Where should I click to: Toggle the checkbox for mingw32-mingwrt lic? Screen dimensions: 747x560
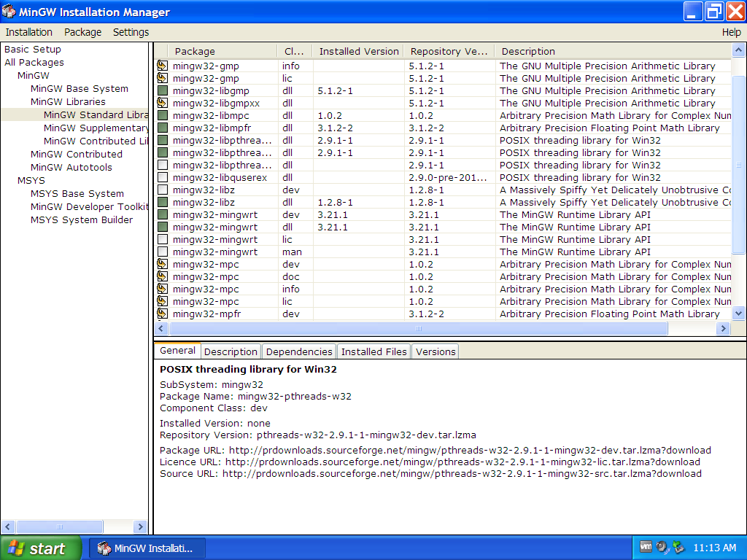pos(163,239)
